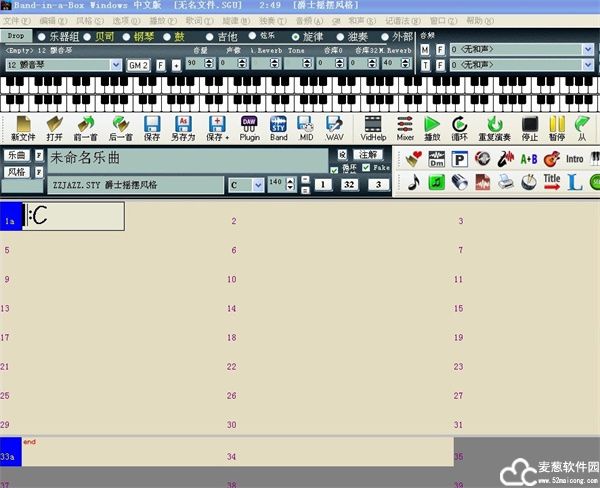600x488 pixels.
Task: Open the key C dropdown
Action: coord(258,185)
